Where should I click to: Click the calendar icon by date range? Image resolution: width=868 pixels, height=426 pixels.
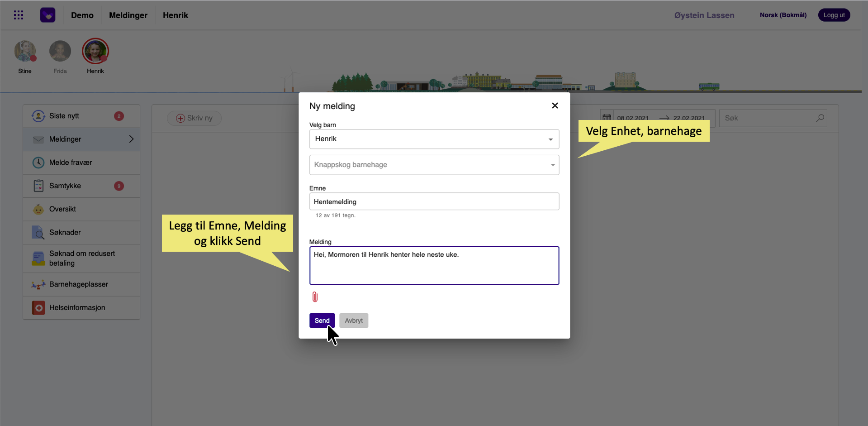pos(607,118)
